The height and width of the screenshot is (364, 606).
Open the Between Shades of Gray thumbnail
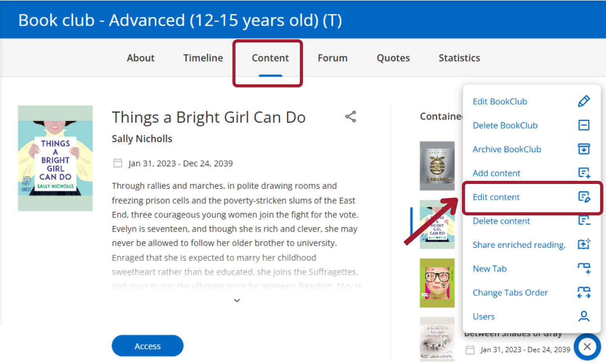pos(437,339)
